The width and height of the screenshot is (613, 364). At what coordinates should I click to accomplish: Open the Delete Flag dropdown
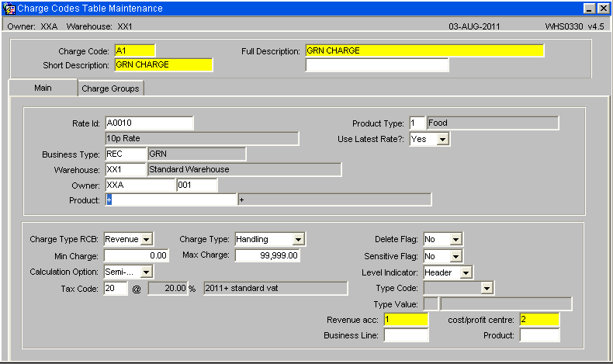pyautogui.click(x=455, y=239)
